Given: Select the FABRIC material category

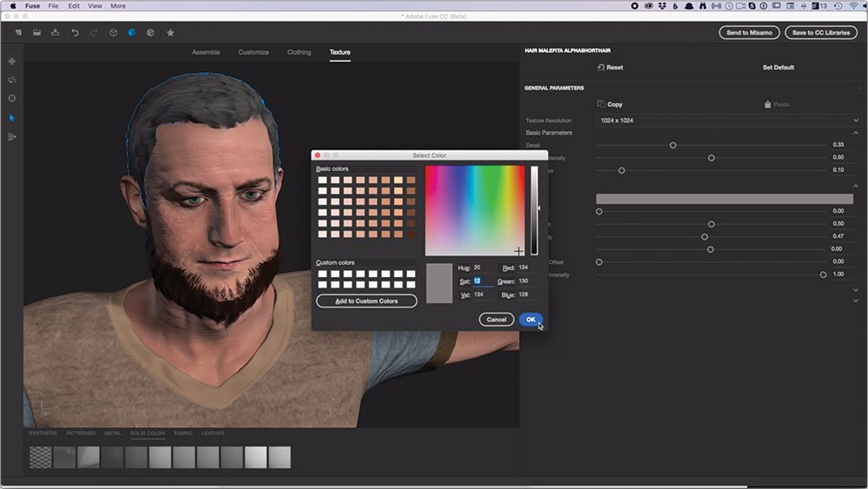Looking at the screenshot, I should click(x=183, y=433).
